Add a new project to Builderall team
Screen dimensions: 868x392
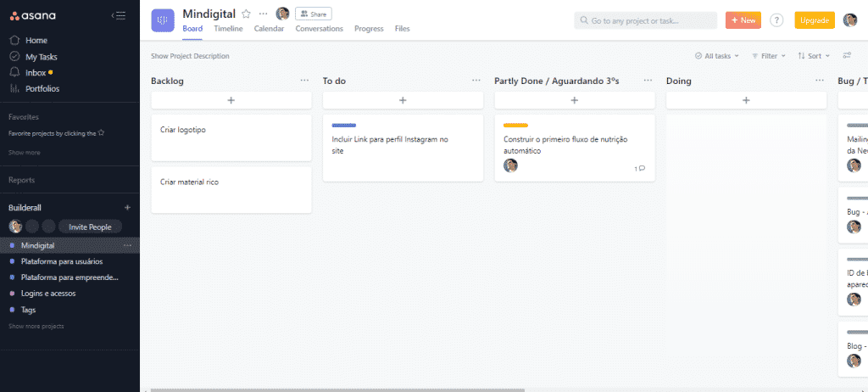click(128, 207)
